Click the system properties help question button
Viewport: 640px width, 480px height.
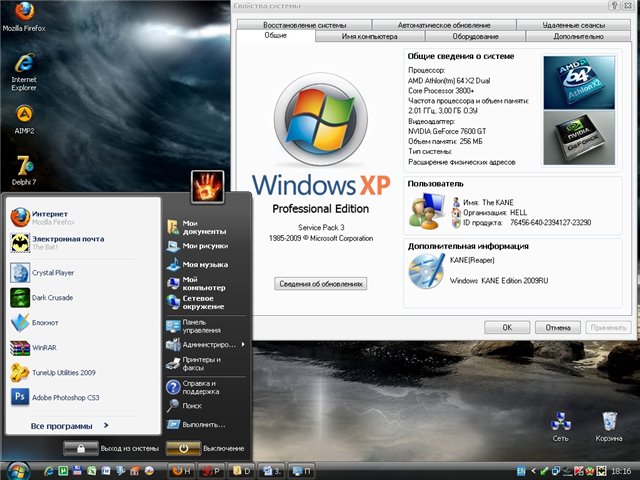[x=613, y=6]
